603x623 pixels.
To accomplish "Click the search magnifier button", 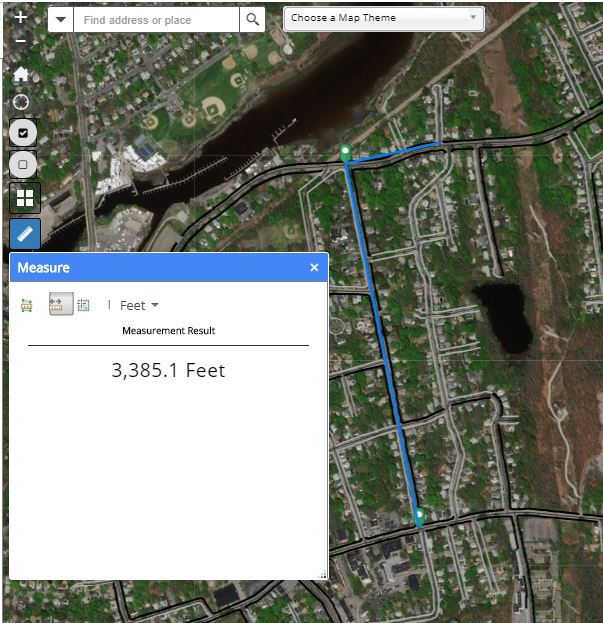I will (253, 19).
